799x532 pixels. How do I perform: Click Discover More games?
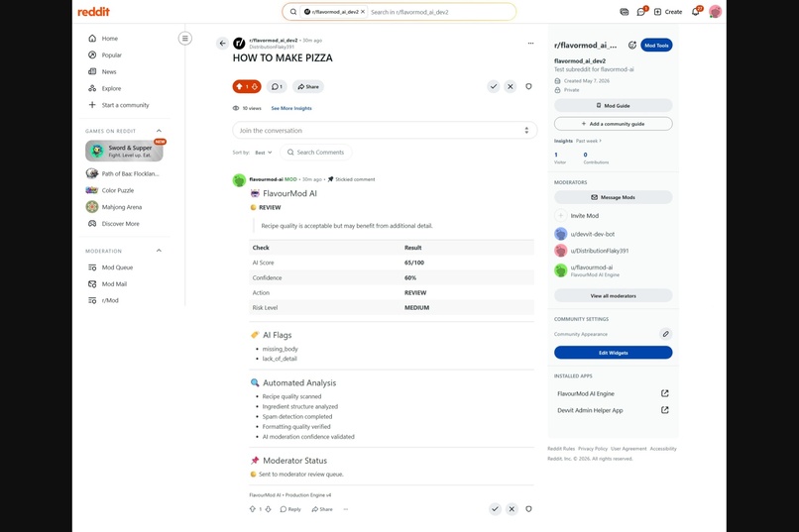click(x=120, y=224)
